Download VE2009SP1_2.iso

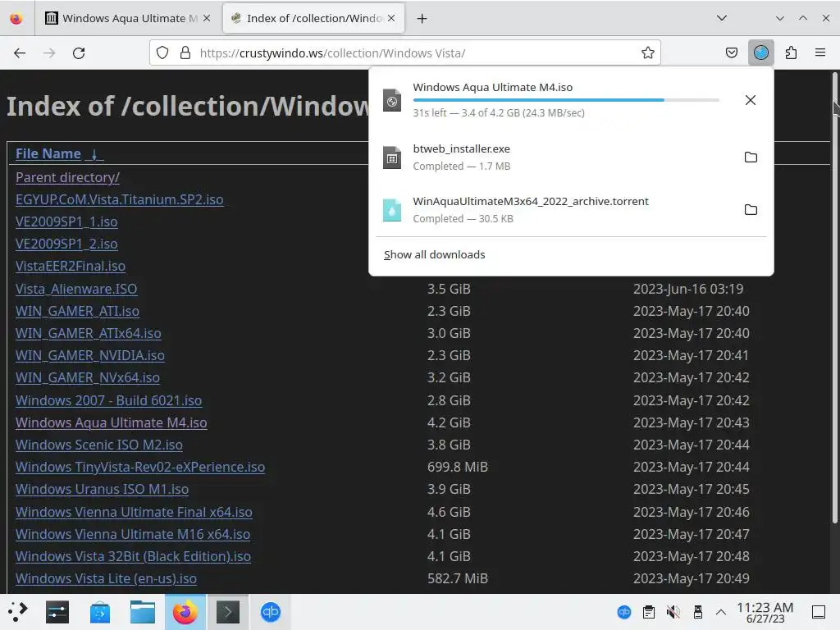(66, 244)
